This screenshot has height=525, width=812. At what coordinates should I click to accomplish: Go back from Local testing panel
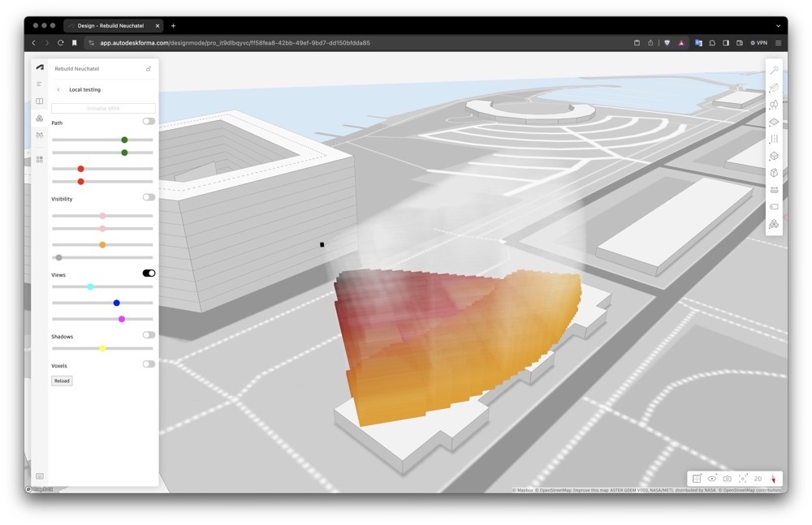[58, 89]
